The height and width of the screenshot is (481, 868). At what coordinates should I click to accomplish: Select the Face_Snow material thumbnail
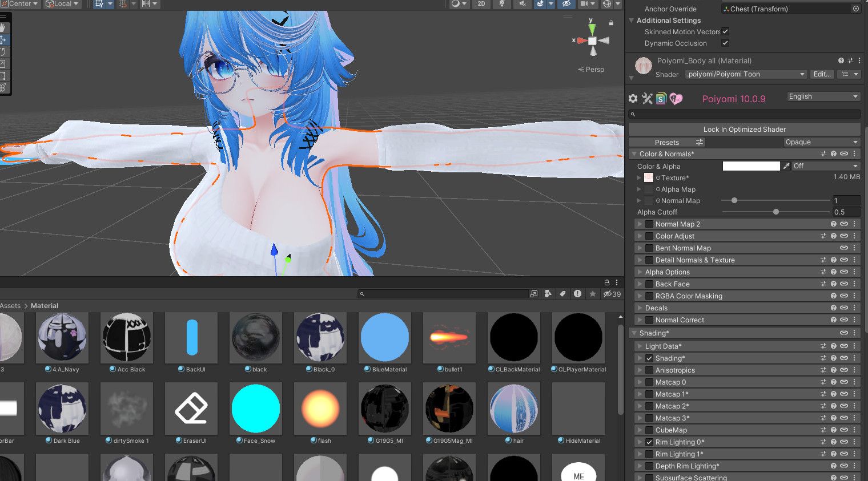tap(256, 409)
